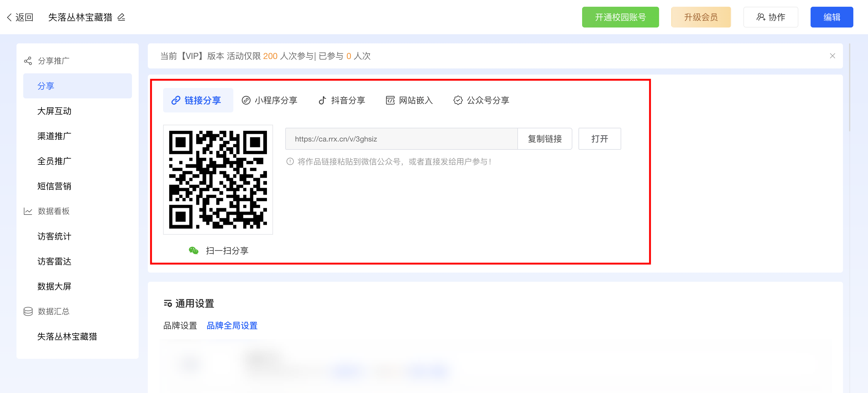Click the share link URL field
868x393 pixels.
coord(401,139)
